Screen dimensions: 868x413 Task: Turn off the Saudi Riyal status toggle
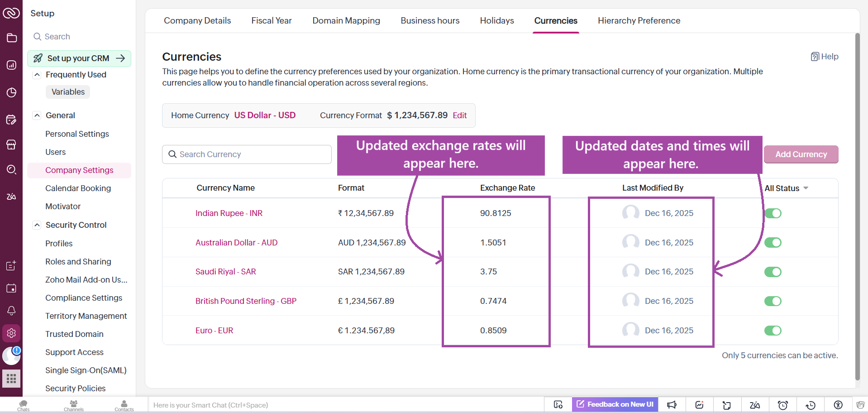point(773,272)
